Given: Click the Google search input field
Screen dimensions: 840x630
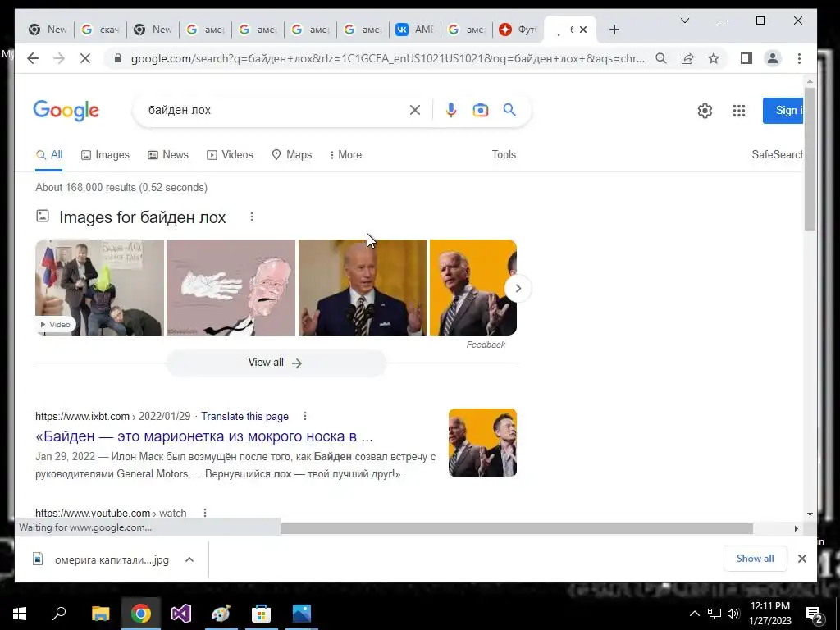Looking at the screenshot, I should (x=273, y=110).
